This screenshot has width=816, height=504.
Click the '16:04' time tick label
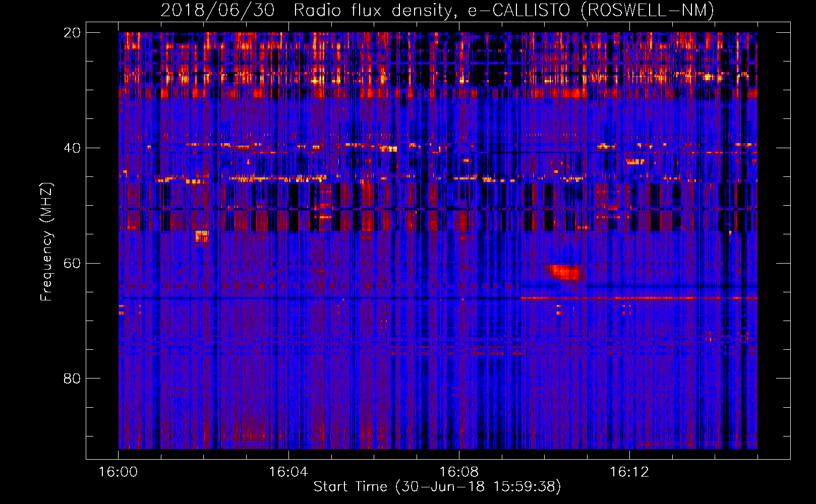tap(288, 472)
